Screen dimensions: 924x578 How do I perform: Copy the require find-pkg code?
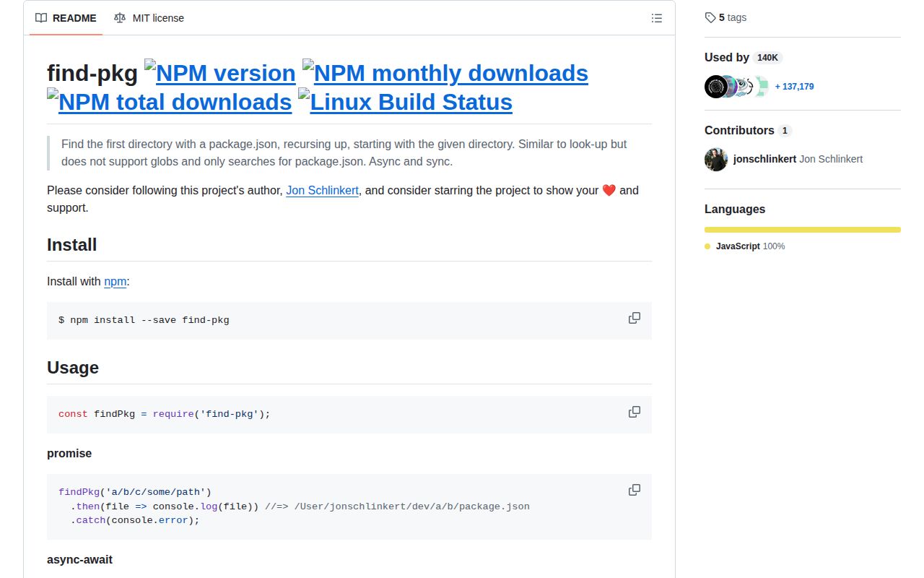pos(635,412)
